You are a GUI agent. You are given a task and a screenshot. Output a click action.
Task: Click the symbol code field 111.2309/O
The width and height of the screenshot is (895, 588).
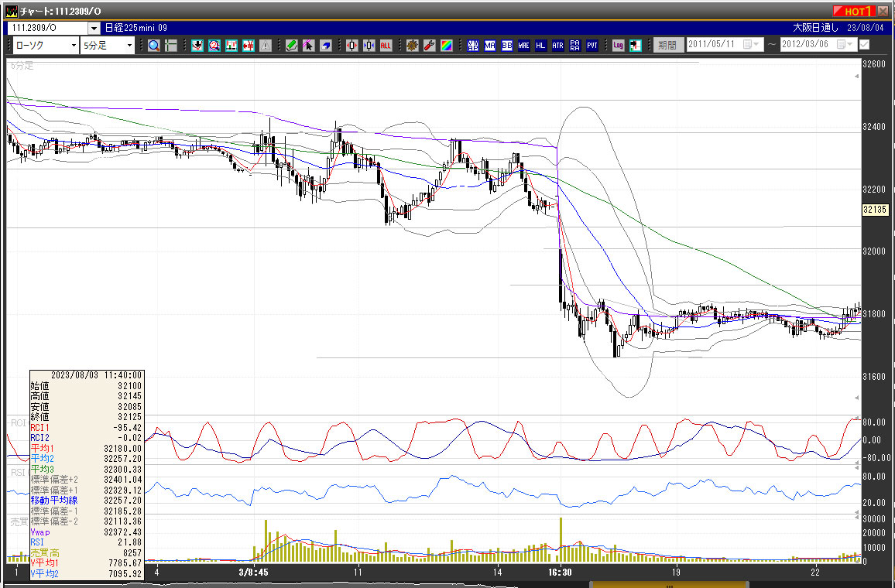[49, 28]
